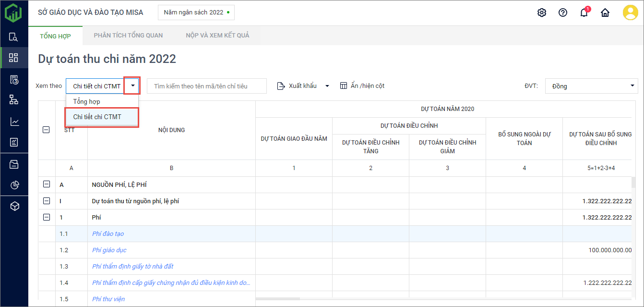The image size is (644, 307).
Task: Collapse the NGUỒN PHÍ, LỆ PHÍ section
Action: (x=47, y=184)
